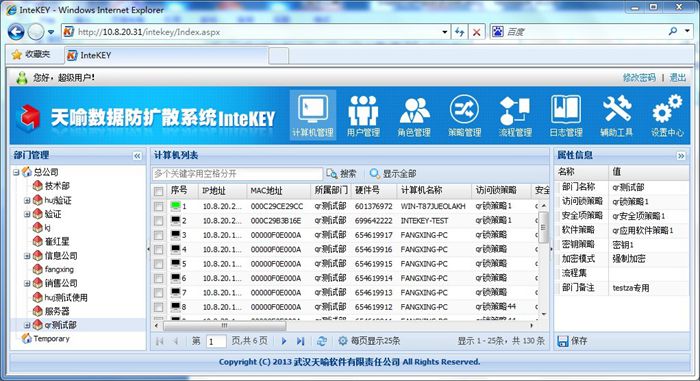This screenshot has height=381, width=700.
Task: Collapse the 部门管理 panel with double-arrow
Action: [x=137, y=156]
